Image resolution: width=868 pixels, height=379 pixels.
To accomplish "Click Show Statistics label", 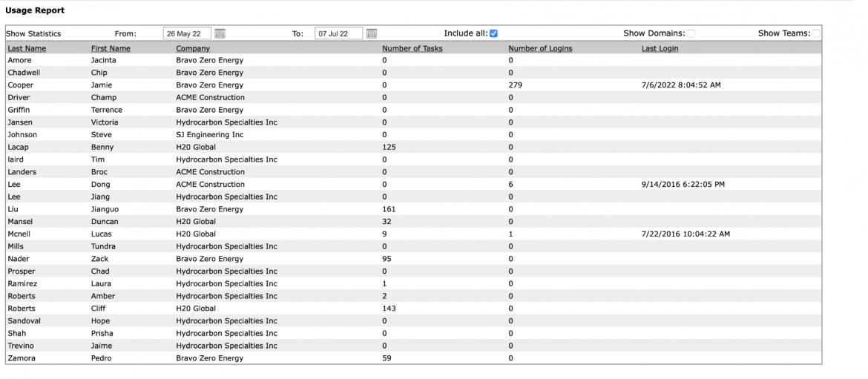I will (33, 34).
